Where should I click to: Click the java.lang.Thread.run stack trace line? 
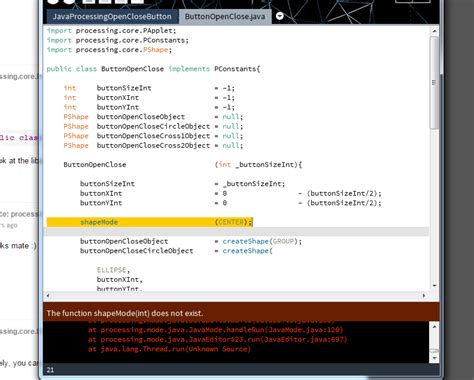(169, 349)
